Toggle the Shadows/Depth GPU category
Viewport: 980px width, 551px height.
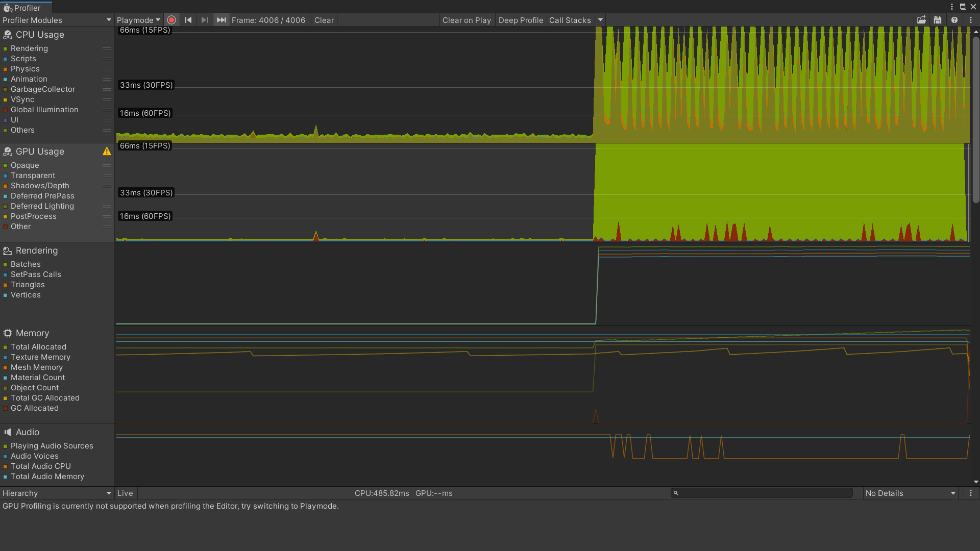point(40,186)
